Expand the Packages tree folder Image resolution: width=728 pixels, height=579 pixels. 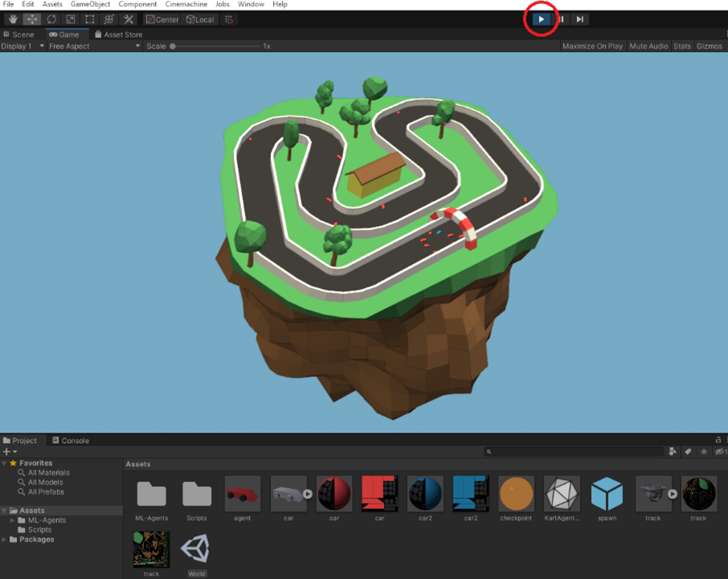click(4, 540)
